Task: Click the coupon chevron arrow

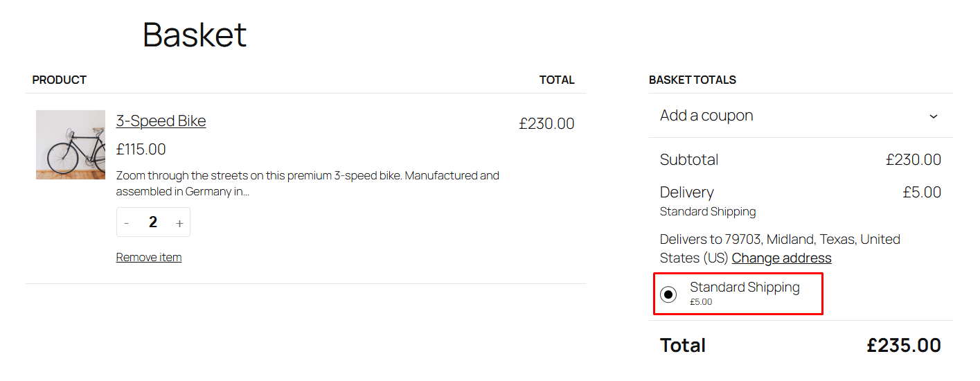Action: [933, 116]
